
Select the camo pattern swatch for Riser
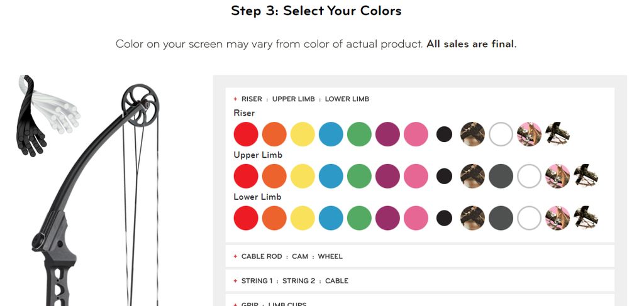coord(472,134)
